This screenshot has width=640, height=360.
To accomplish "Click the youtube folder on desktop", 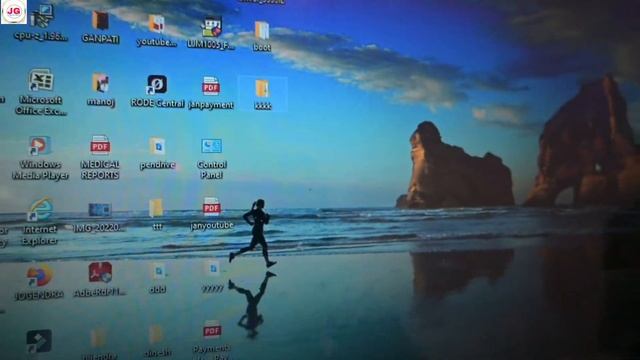I will tap(156, 31).
